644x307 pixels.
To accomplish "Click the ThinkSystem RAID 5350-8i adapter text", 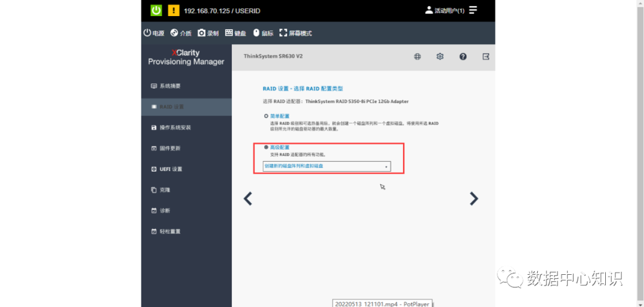I will coord(357,101).
